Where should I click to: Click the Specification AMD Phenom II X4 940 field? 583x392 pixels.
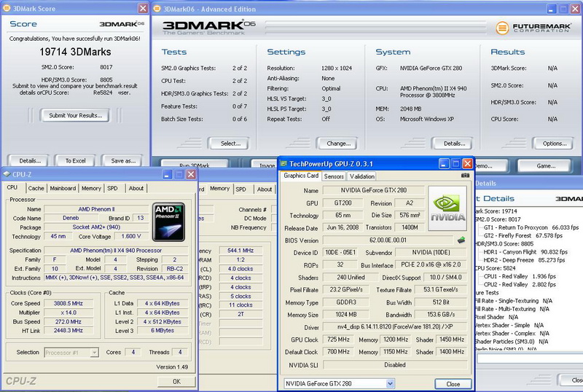pyautogui.click(x=116, y=251)
